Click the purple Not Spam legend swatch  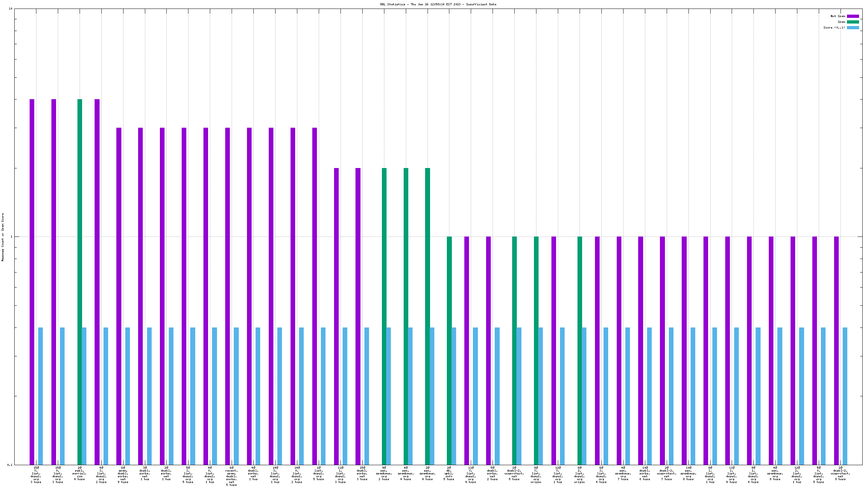[x=853, y=16]
